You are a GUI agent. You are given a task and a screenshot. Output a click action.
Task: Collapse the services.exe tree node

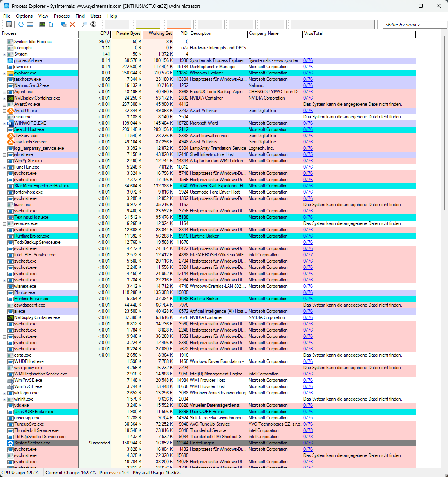click(4, 224)
